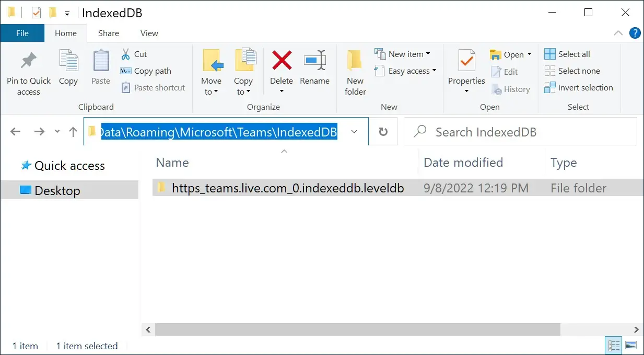Click the Edit button in Open group

tap(504, 72)
